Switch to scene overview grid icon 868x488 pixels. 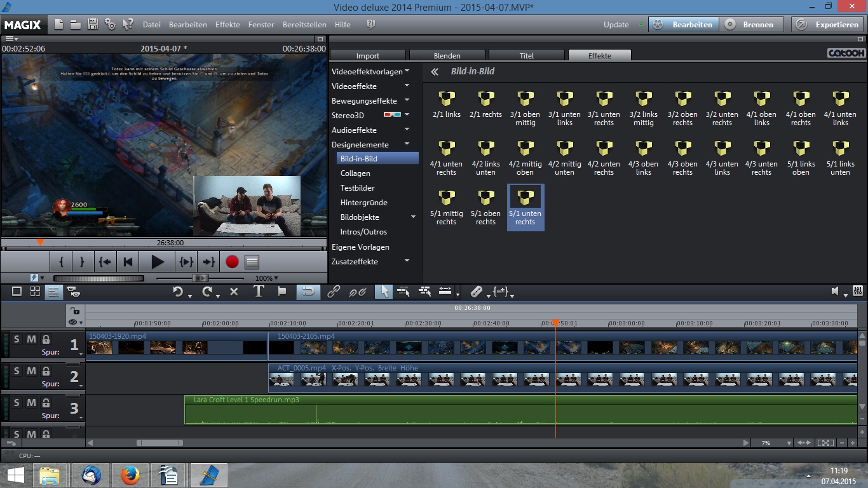(x=36, y=292)
